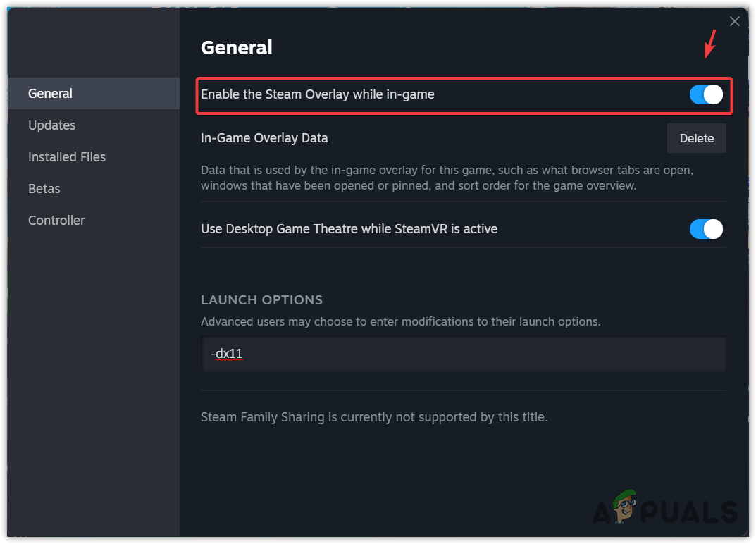Go to the Betas tab

(44, 189)
